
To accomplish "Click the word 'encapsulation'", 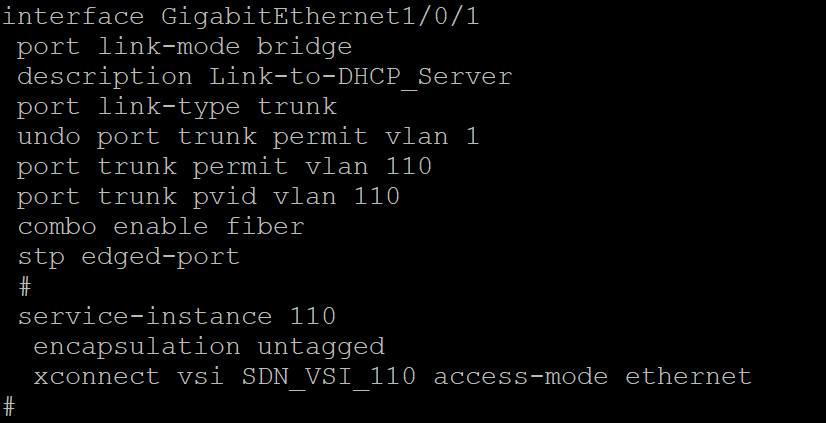I will click(136, 347).
